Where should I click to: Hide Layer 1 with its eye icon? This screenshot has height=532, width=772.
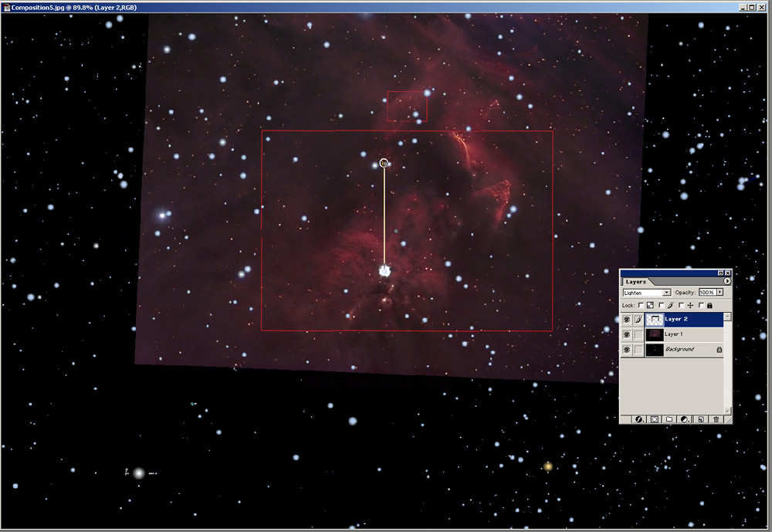[x=627, y=334]
